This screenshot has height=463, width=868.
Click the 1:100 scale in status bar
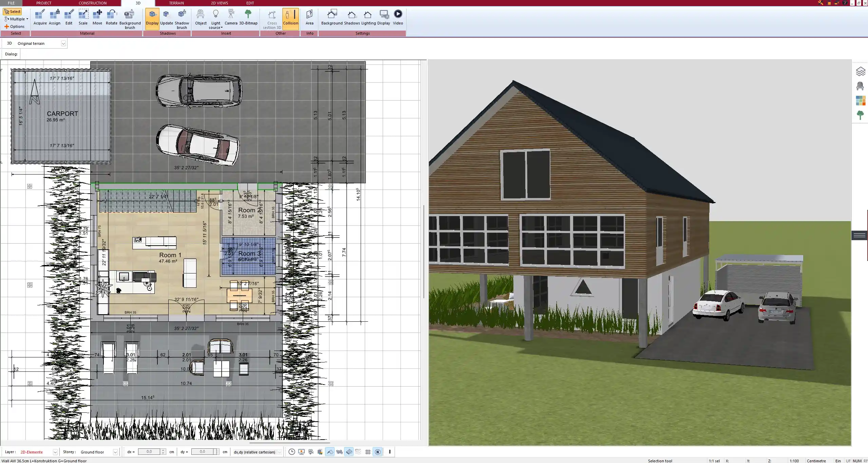[x=794, y=461]
